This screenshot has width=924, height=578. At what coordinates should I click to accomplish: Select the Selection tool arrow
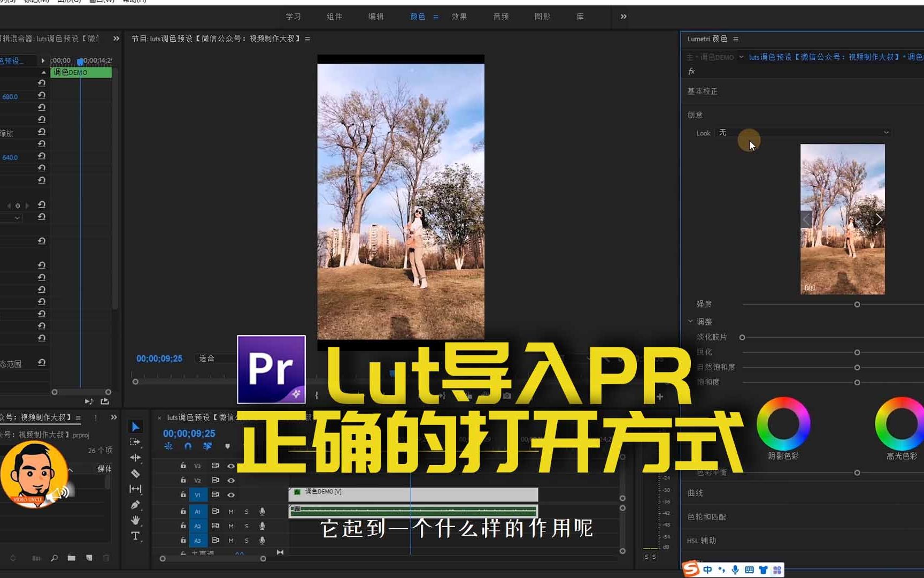tap(135, 427)
